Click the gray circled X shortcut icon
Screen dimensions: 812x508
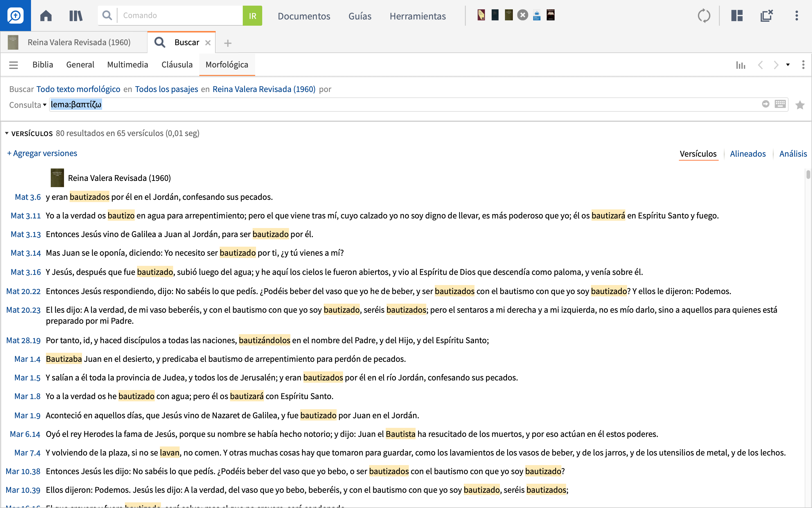(522, 15)
